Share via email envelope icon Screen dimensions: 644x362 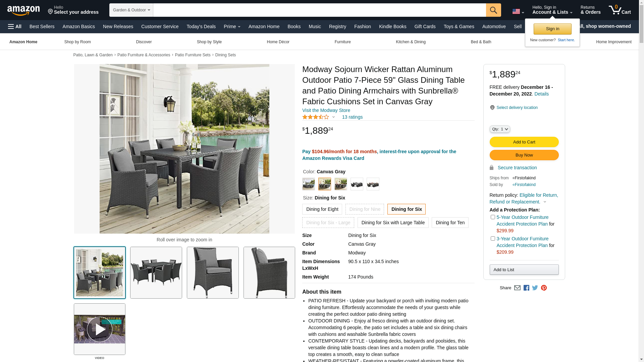click(517, 288)
